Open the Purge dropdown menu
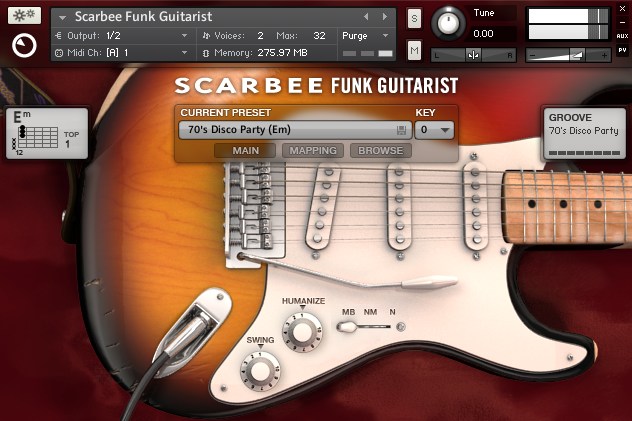 [x=365, y=35]
